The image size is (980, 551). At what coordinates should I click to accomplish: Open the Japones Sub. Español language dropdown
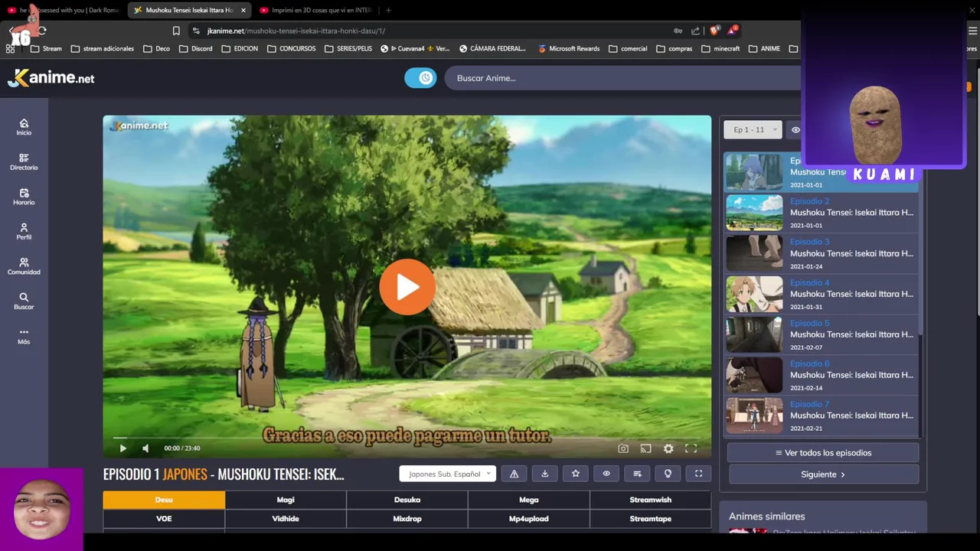[x=448, y=474]
